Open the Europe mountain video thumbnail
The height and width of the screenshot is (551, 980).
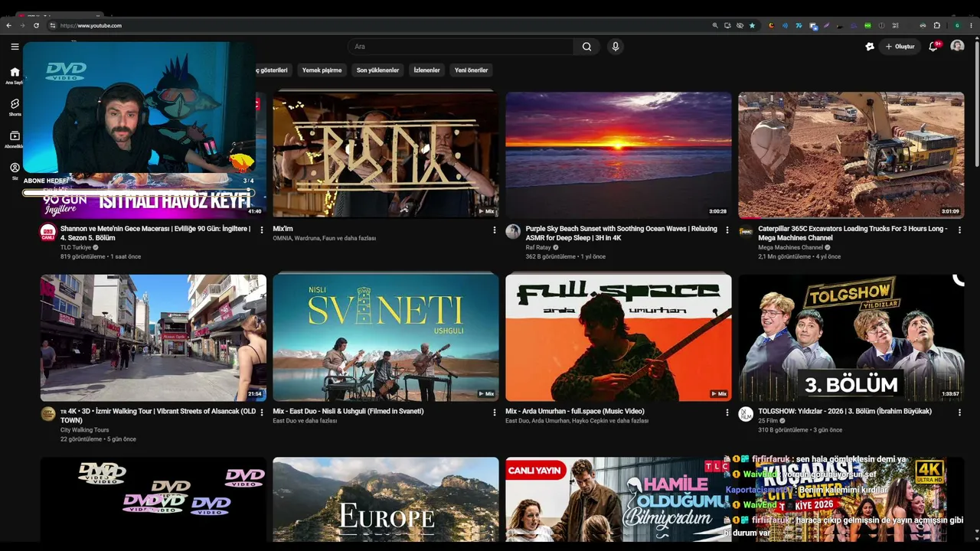tap(386, 500)
